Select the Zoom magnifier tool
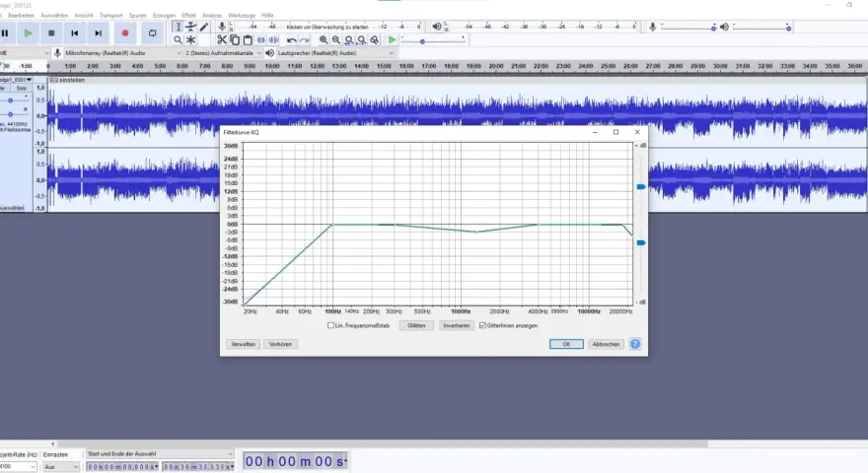The height and width of the screenshot is (473, 868). click(178, 39)
